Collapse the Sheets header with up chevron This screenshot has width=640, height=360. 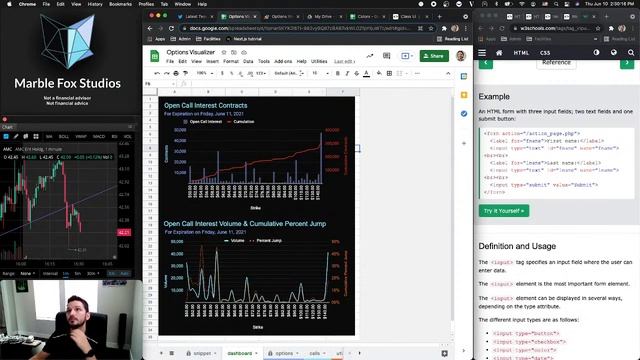[448, 73]
